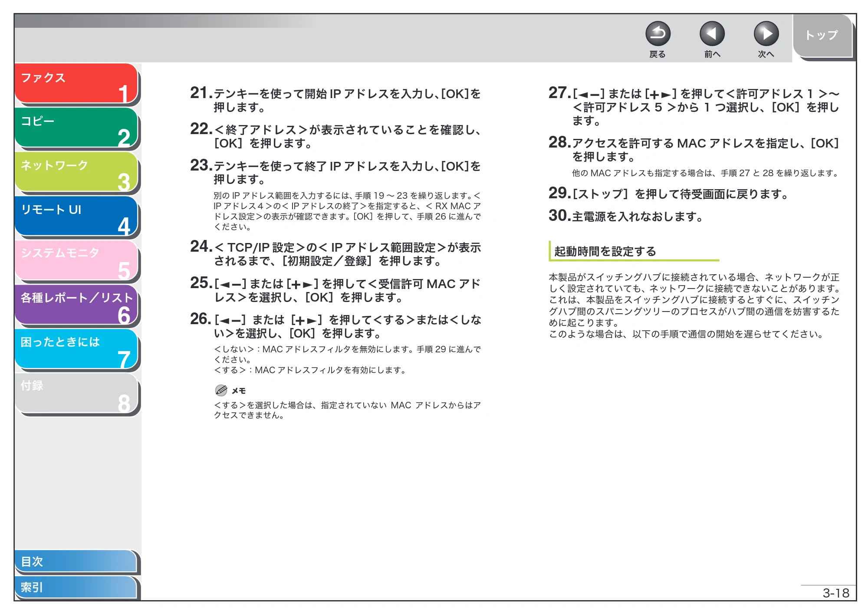Open chapter 4 リモート UI tab
868x614 pixels.
coord(76,216)
